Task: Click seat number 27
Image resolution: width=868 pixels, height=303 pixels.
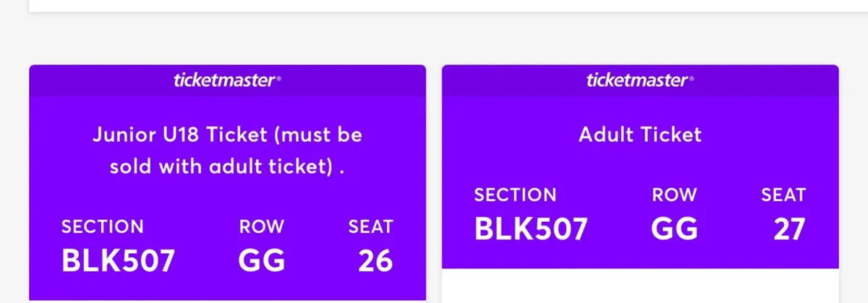Action: click(x=788, y=229)
